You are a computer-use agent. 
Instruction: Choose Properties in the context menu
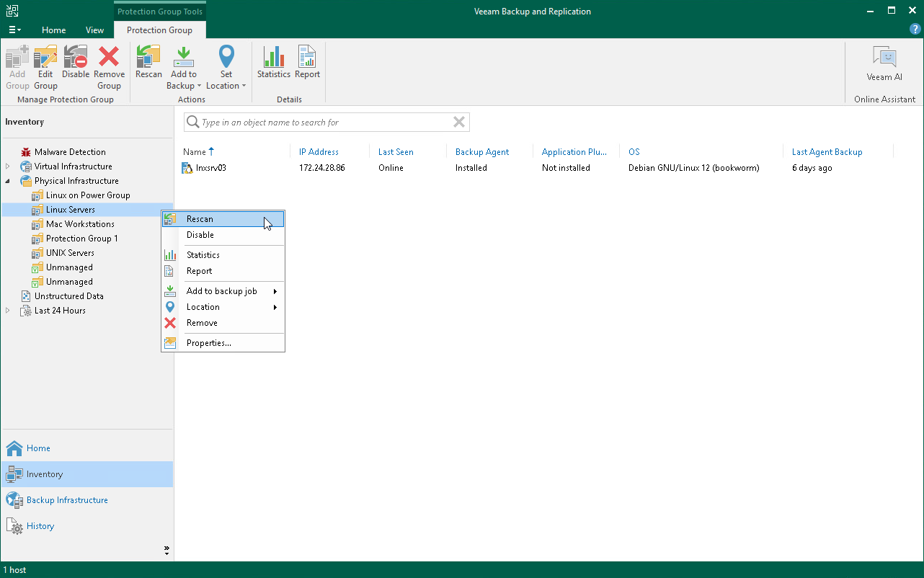point(209,343)
